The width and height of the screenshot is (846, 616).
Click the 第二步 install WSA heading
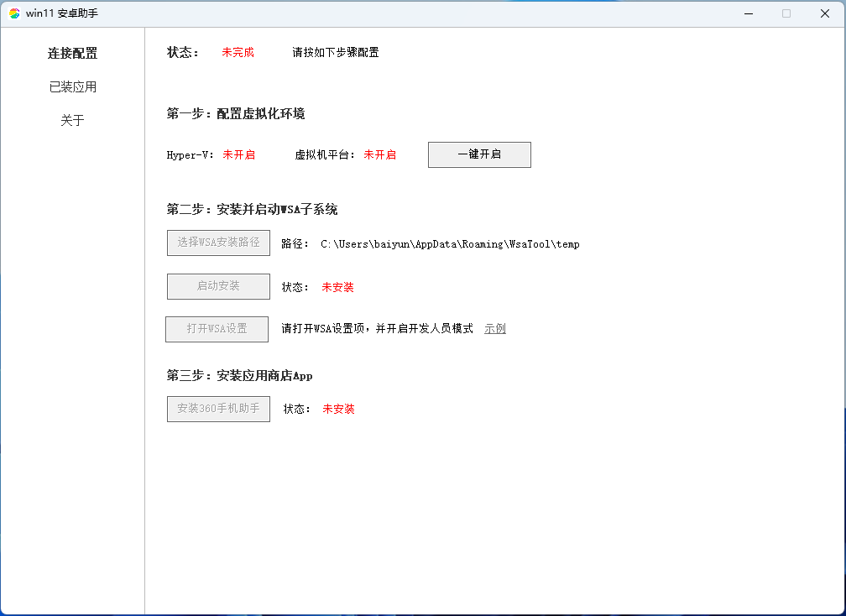pos(252,209)
